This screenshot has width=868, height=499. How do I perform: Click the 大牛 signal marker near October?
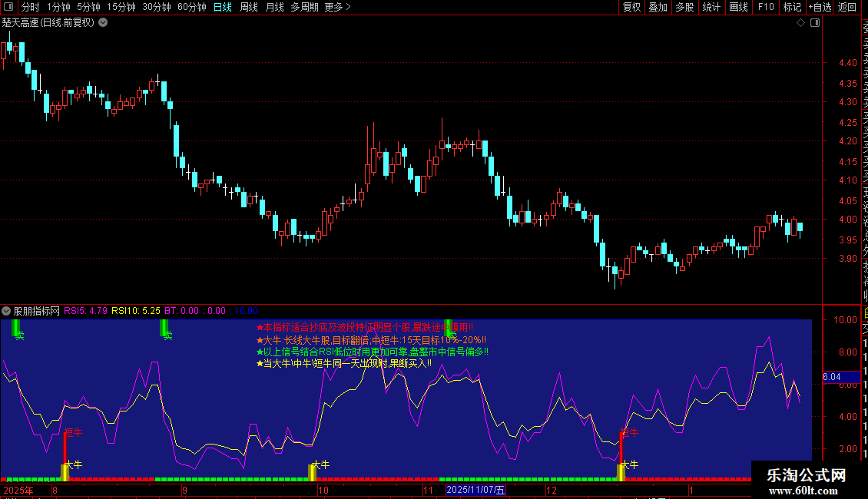pyautogui.click(x=320, y=464)
